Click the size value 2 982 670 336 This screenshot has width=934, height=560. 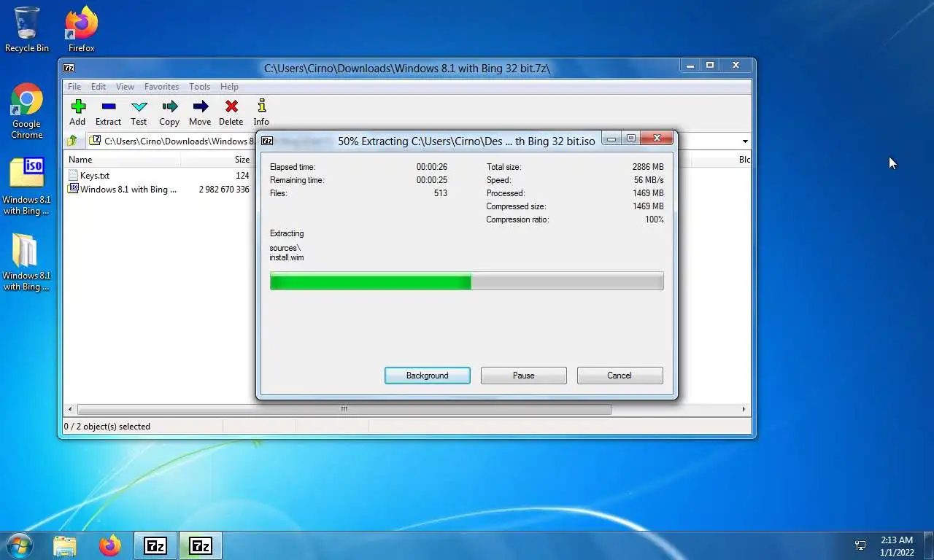click(224, 189)
